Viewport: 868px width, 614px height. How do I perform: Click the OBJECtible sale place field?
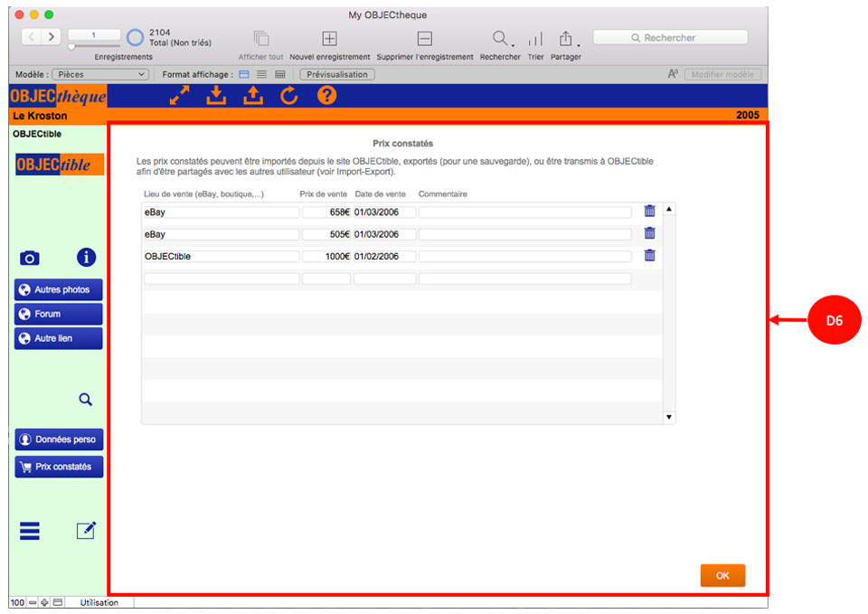222,256
